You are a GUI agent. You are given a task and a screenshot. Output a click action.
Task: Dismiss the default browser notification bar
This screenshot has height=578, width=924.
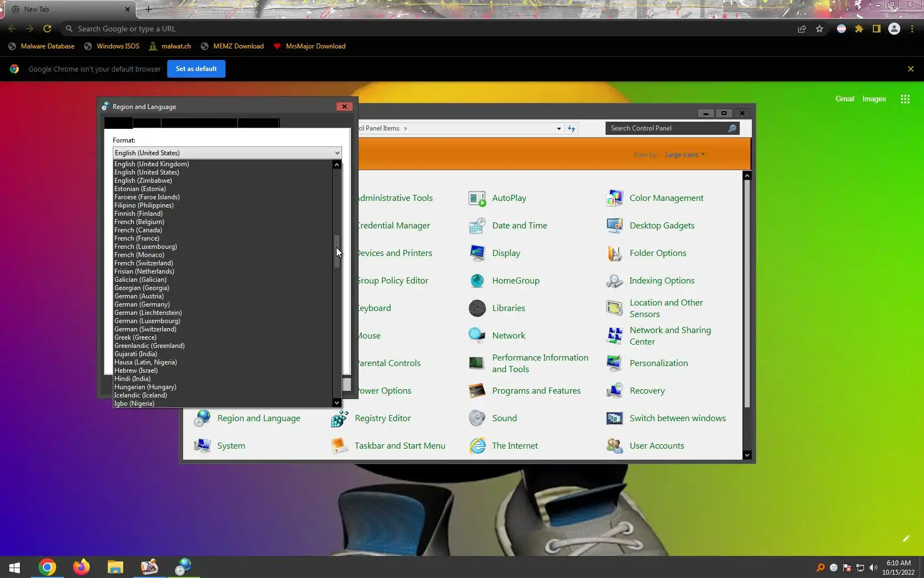coord(911,69)
